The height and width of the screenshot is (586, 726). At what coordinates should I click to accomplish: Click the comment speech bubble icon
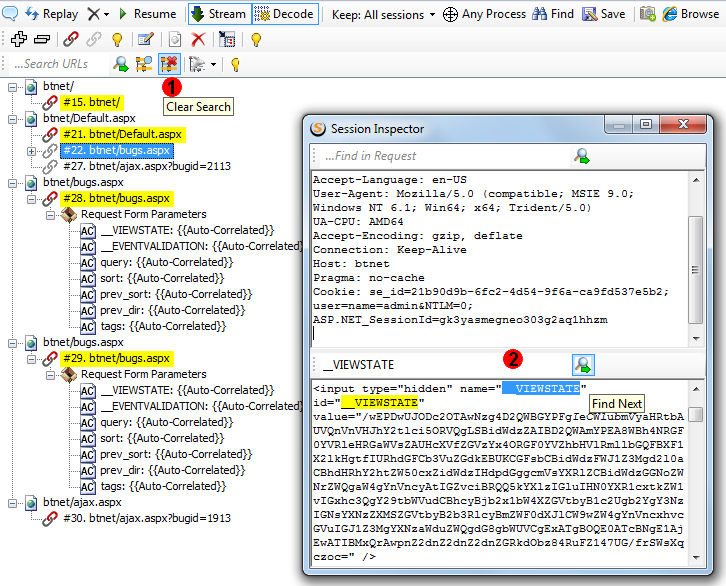click(10, 13)
